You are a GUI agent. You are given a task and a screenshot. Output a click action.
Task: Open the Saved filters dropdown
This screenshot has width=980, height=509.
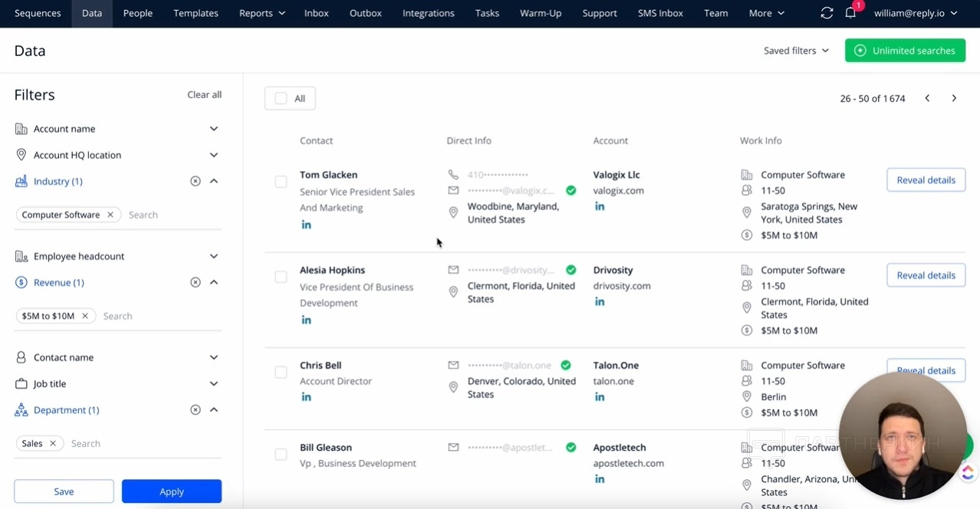click(x=796, y=51)
